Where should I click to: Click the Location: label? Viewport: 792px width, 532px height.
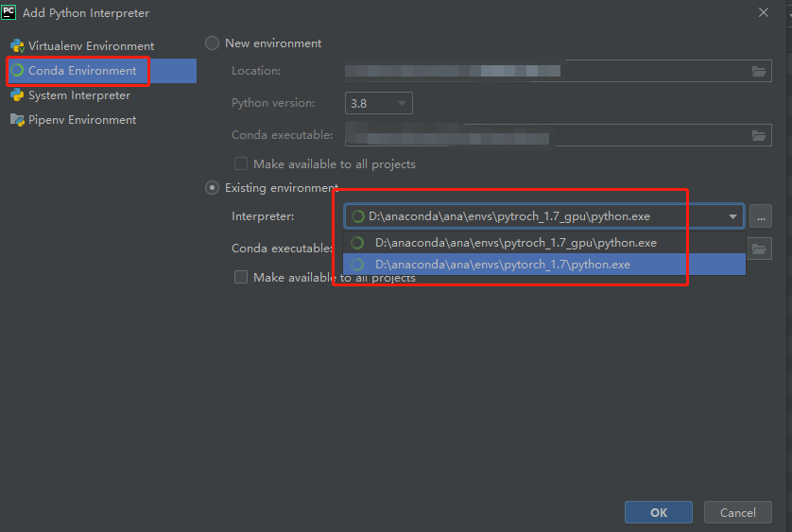point(256,71)
